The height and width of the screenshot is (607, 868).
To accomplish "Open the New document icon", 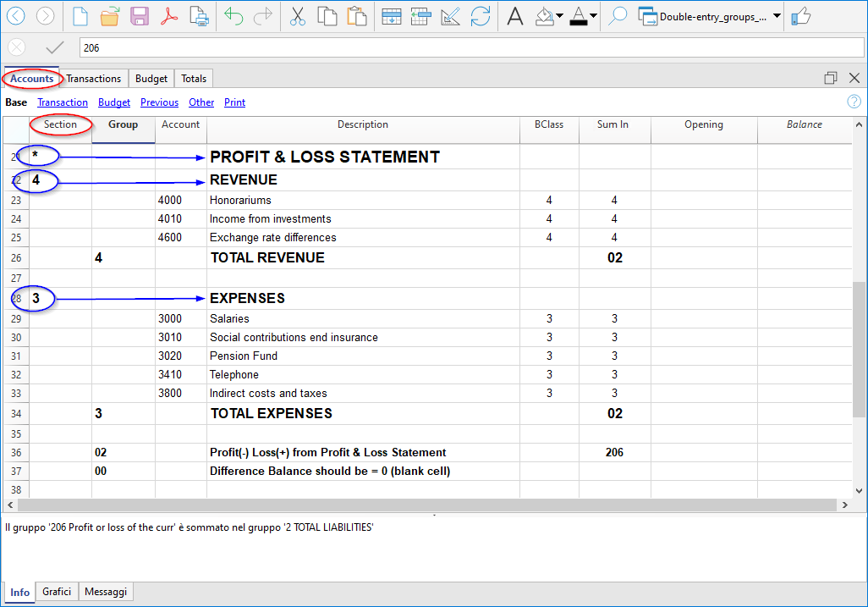I will tap(80, 16).
